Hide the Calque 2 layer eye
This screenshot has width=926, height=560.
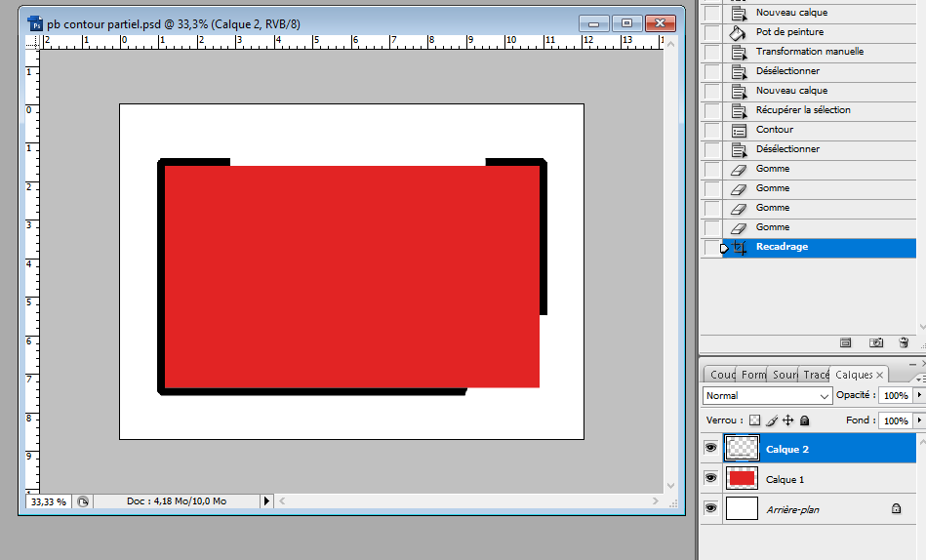711,449
